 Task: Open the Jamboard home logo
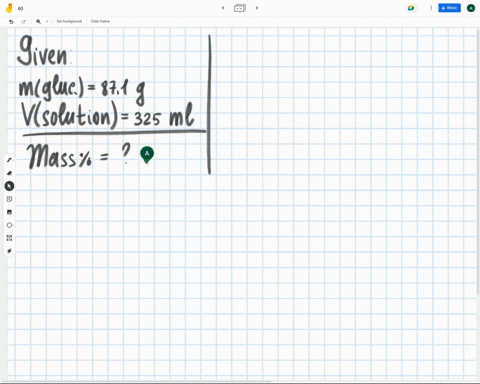(x=9, y=8)
